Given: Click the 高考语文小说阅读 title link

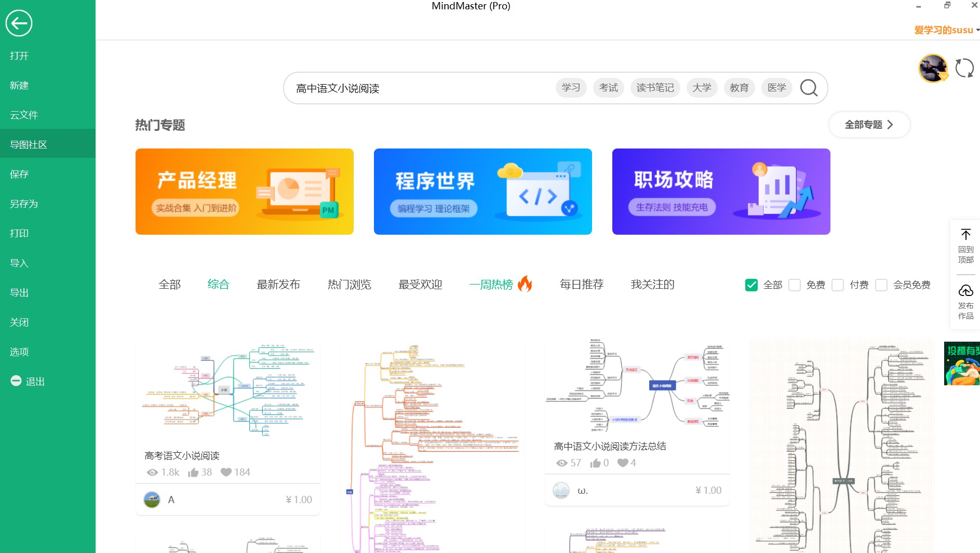Looking at the screenshot, I should pos(182,455).
